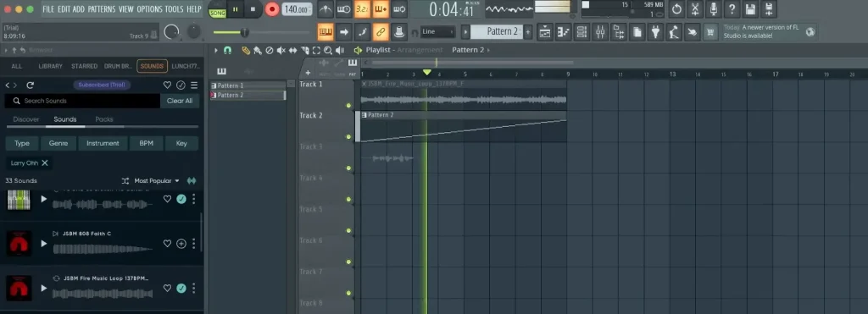Click the one-click recording microphone icon
Viewport: 868px width, 314px height.
714,8
